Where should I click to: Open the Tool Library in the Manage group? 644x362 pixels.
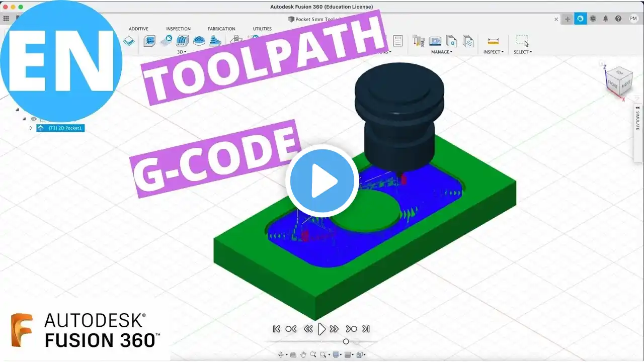point(418,41)
